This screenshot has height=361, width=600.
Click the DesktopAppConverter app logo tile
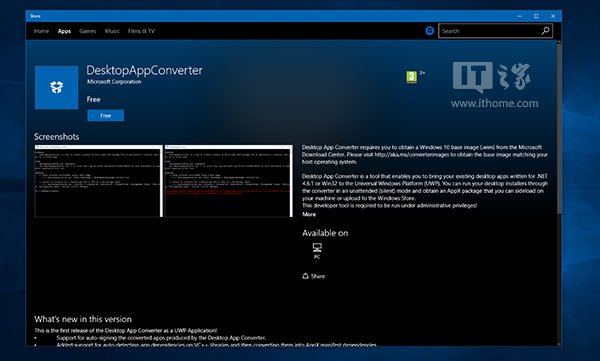pos(57,88)
